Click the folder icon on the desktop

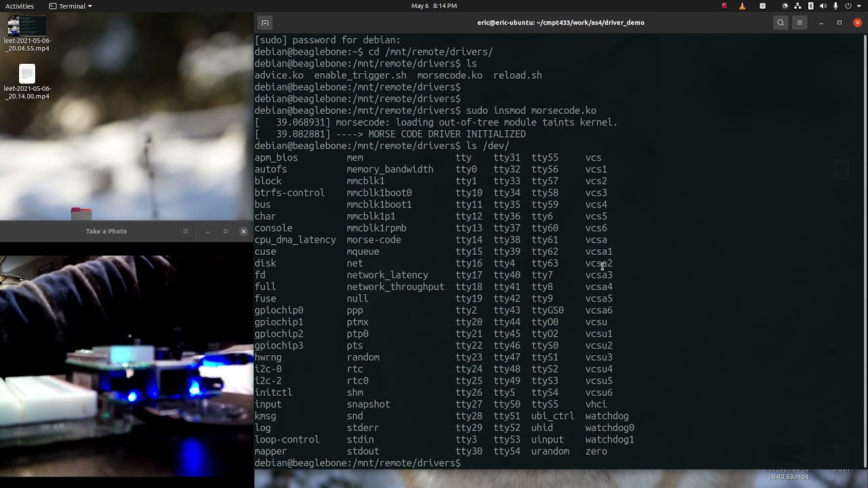[x=81, y=213]
